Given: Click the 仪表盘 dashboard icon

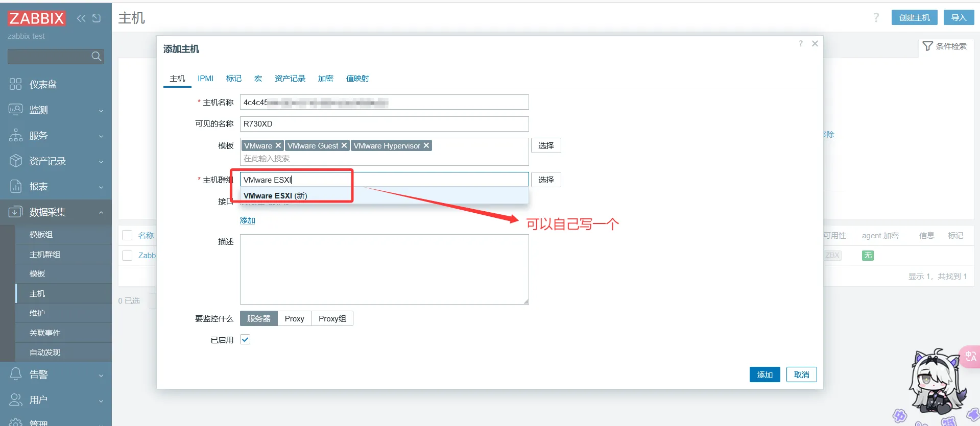Looking at the screenshot, I should (16, 84).
